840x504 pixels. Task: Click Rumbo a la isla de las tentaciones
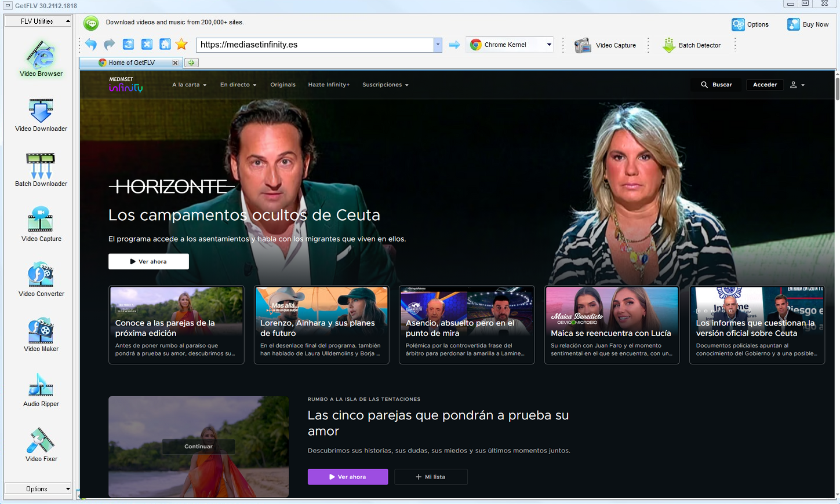click(x=364, y=399)
